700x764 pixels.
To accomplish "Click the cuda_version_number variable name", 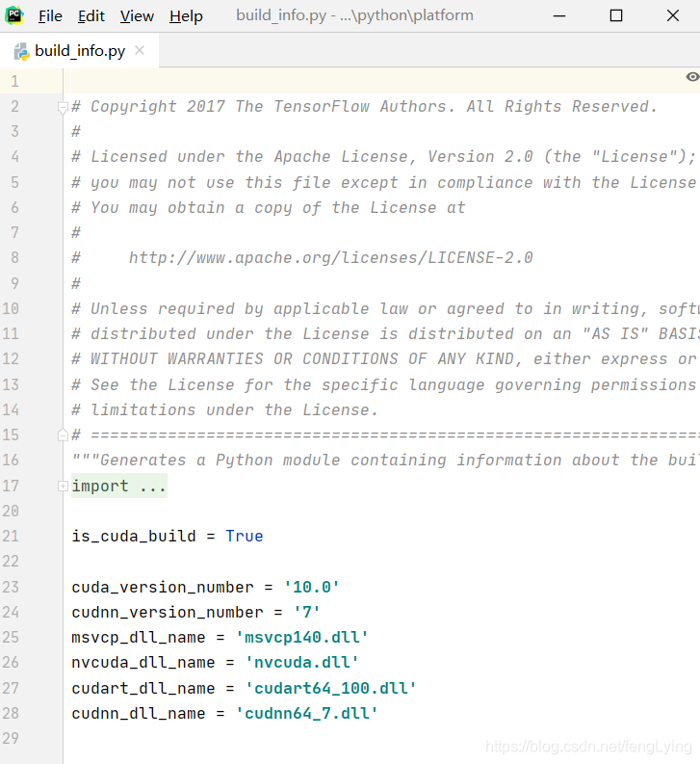I will [x=163, y=587].
